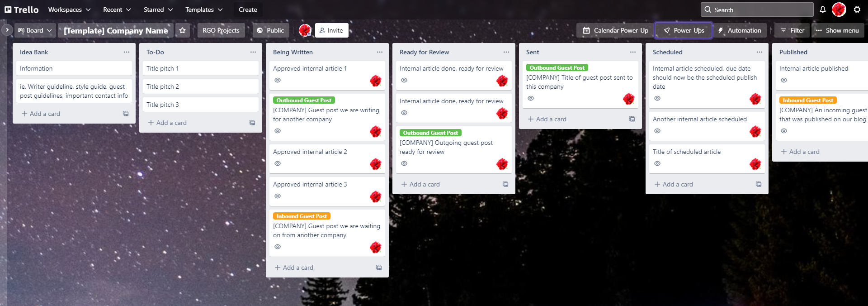
Task: Invite members to board
Action: (331, 30)
